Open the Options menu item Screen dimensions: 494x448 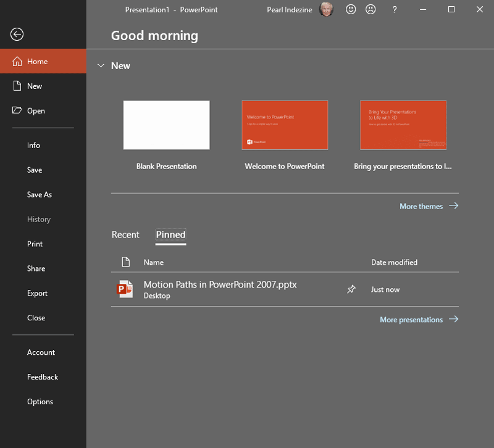tap(40, 402)
